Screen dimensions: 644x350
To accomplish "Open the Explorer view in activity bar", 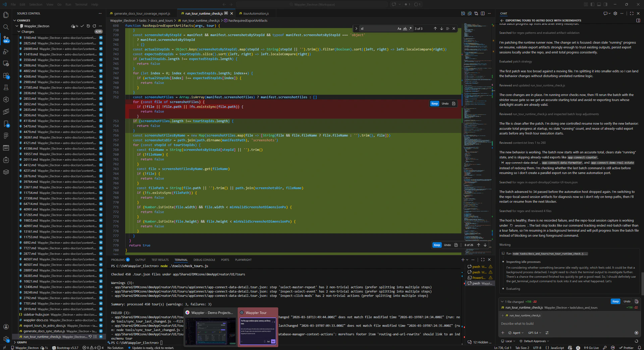I will [x=6, y=15].
